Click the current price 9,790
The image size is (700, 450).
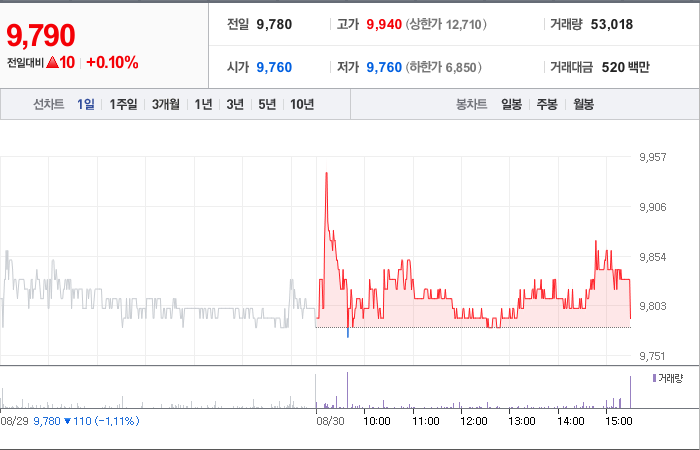[x=41, y=35]
